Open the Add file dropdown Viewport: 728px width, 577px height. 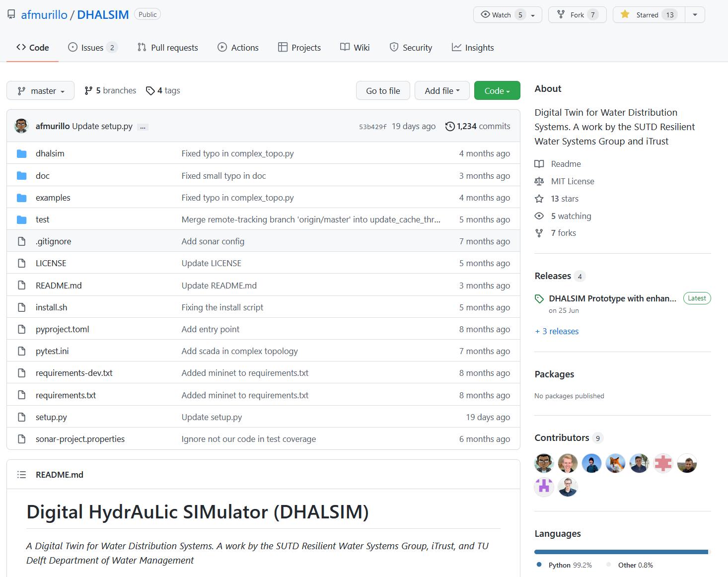[442, 91]
